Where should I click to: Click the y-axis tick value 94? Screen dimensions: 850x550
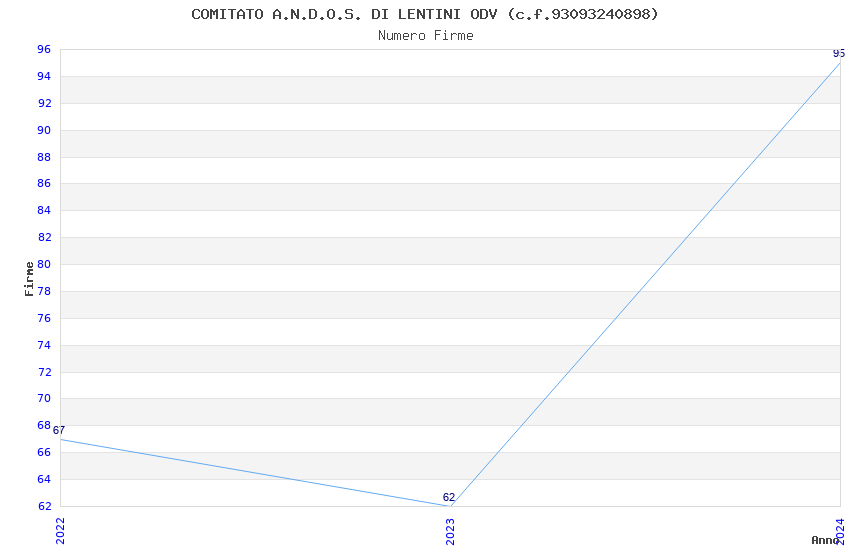44,76
